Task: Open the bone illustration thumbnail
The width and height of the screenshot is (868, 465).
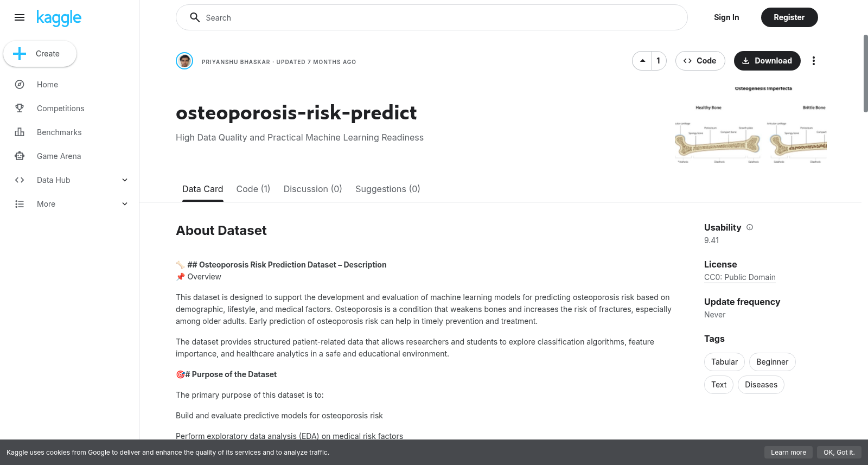Action: point(751,124)
